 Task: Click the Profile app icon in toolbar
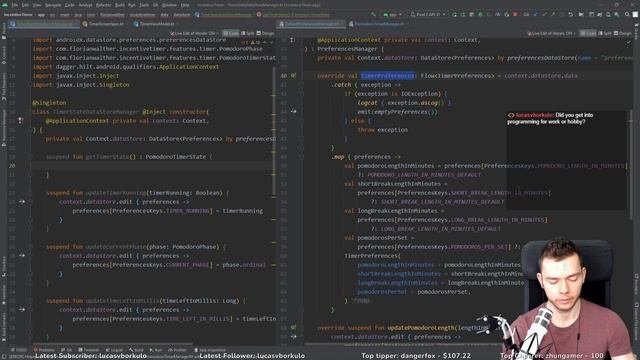coord(498,14)
